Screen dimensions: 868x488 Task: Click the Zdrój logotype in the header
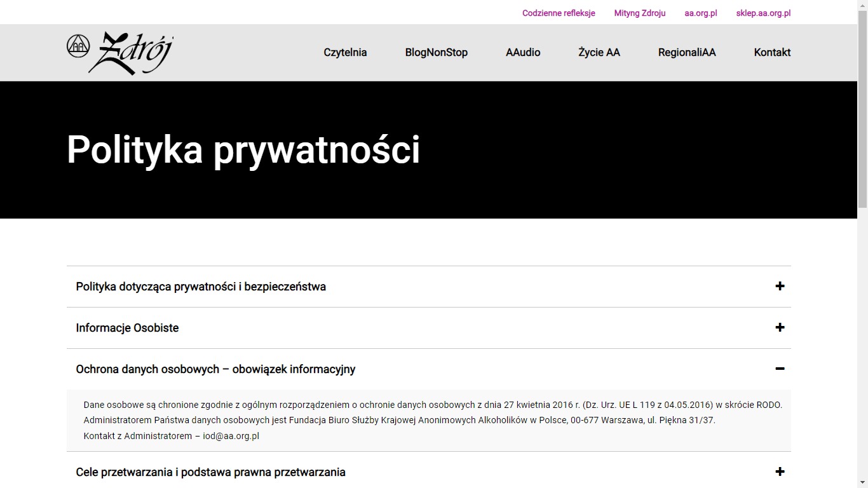coord(135,52)
